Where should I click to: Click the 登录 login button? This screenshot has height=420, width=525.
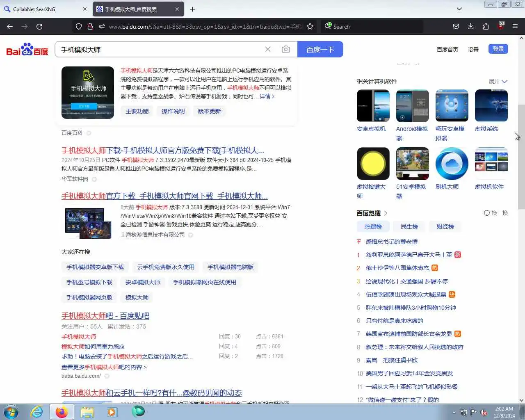coord(498,49)
